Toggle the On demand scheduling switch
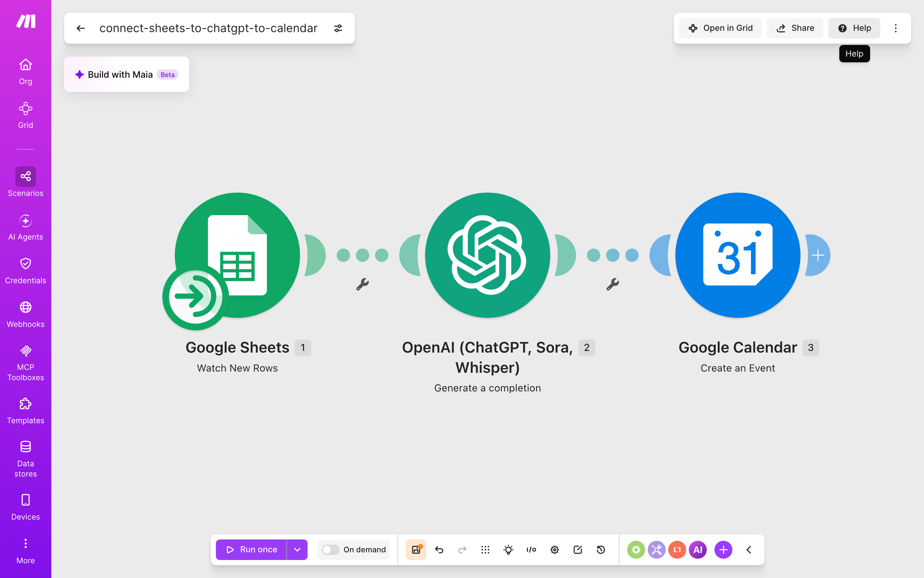The image size is (924, 578). click(330, 550)
